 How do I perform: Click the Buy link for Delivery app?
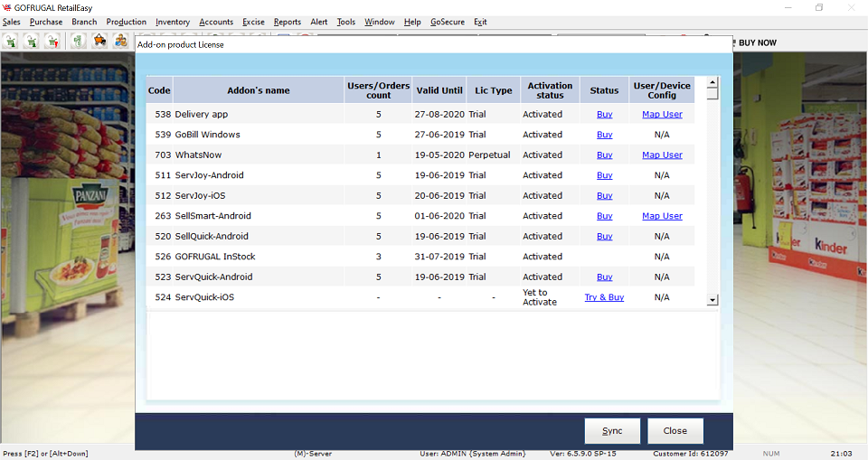click(x=604, y=115)
